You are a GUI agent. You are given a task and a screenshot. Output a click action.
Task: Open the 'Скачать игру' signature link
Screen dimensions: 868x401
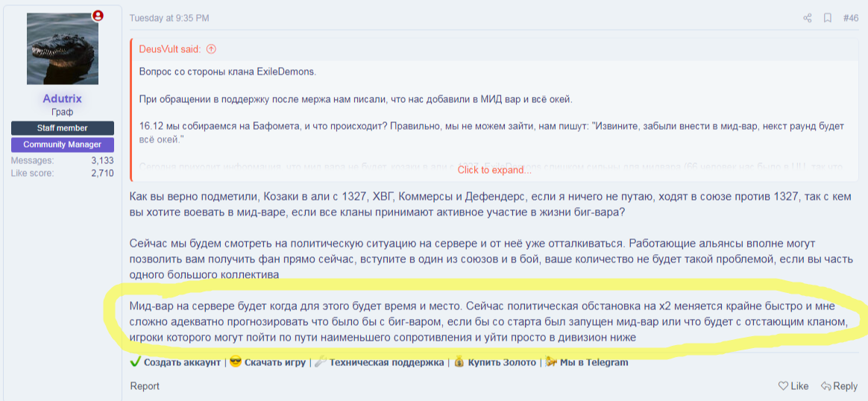pos(274,362)
